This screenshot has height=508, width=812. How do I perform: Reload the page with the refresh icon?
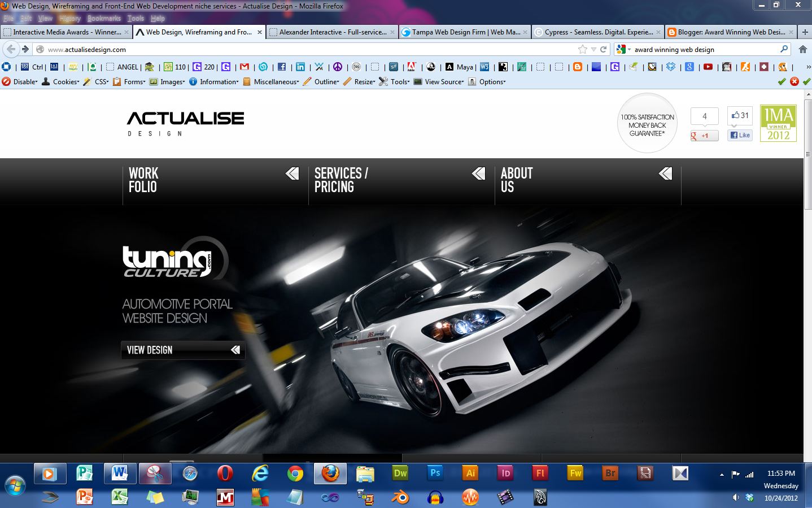(603, 49)
